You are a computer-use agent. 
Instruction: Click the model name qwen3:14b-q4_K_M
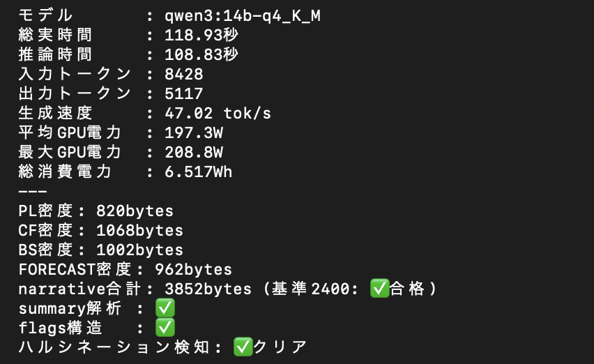click(243, 16)
